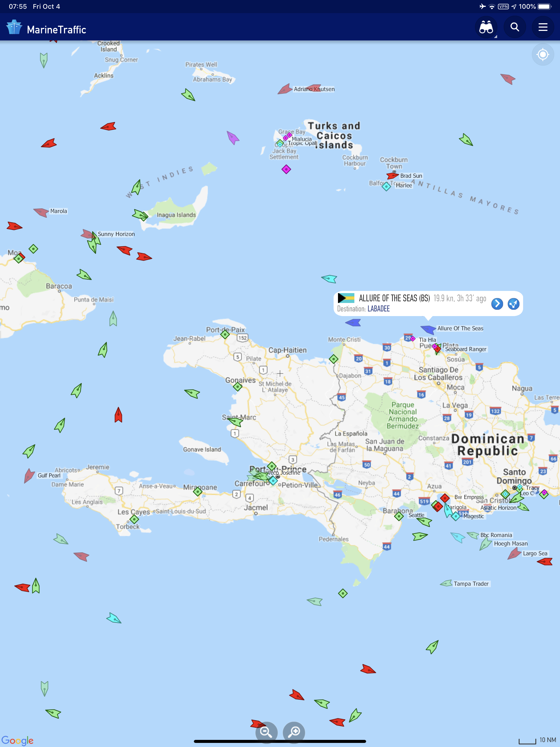Select the Largo Sea vessel marker
Image resolution: width=560 pixels, height=747 pixels.
pyautogui.click(x=514, y=553)
